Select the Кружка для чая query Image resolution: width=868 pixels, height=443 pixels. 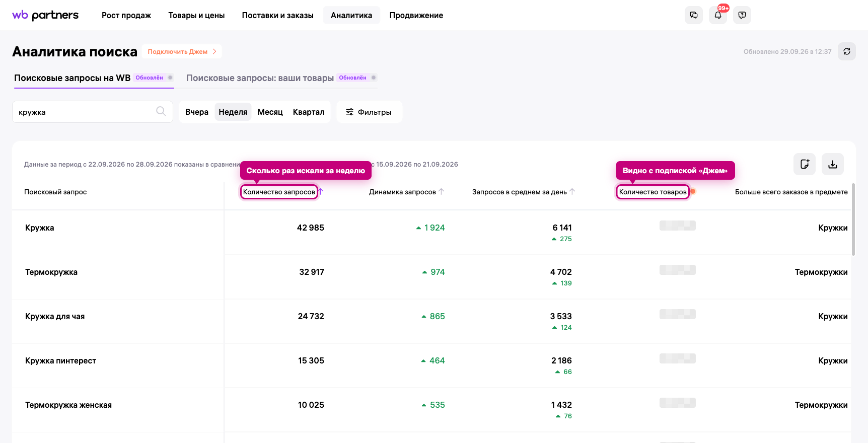tap(55, 316)
